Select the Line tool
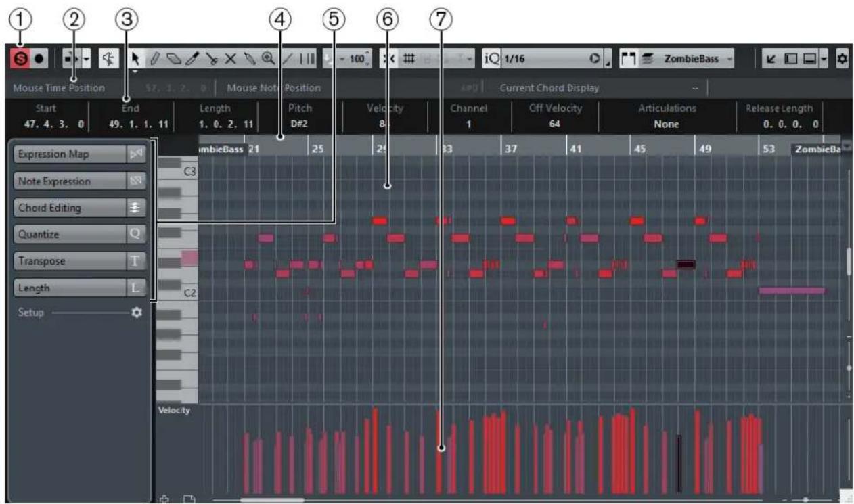 tap(287, 59)
